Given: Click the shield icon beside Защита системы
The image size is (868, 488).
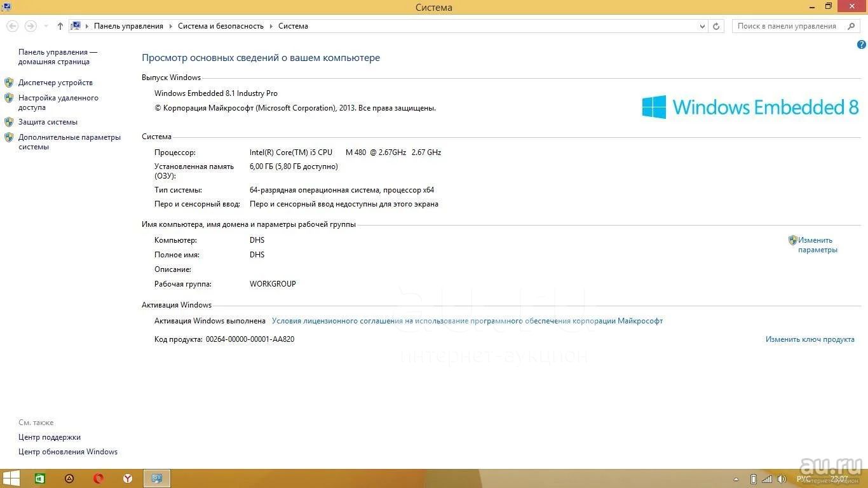Looking at the screenshot, I should 9,122.
